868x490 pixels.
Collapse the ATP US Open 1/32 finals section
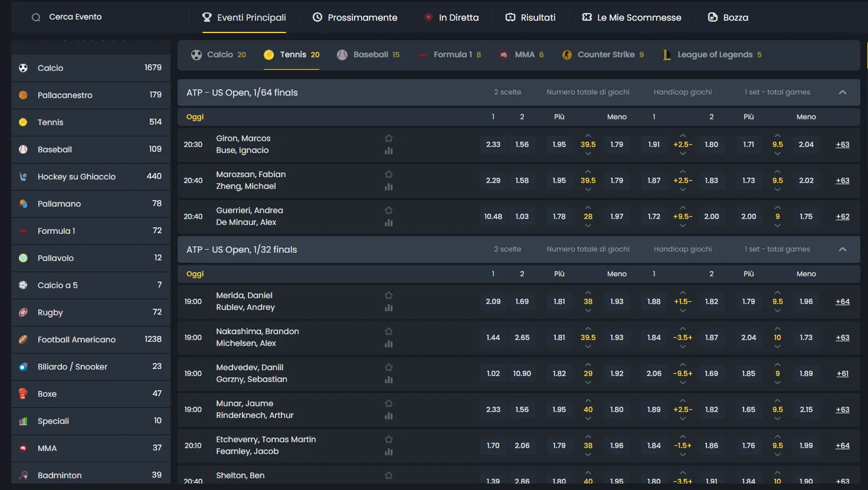click(842, 250)
